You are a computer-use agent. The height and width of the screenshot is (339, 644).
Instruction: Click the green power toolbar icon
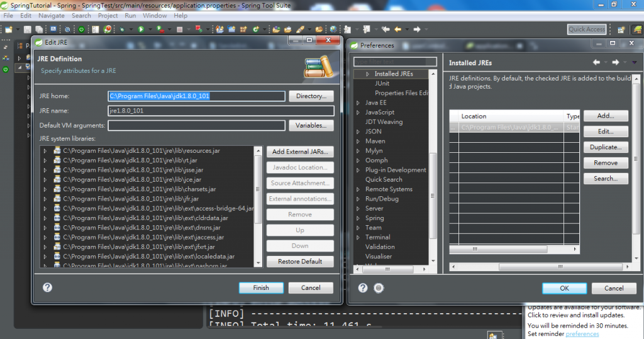click(x=81, y=29)
